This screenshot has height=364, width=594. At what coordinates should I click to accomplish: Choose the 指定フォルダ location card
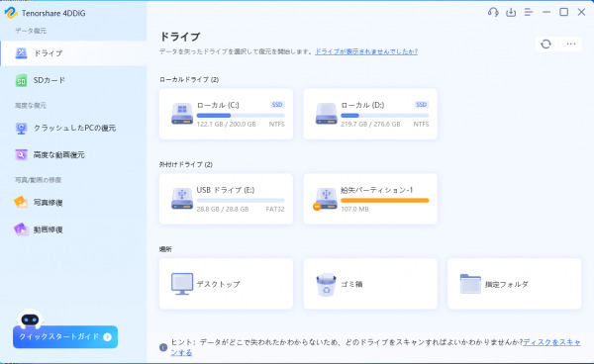click(515, 284)
